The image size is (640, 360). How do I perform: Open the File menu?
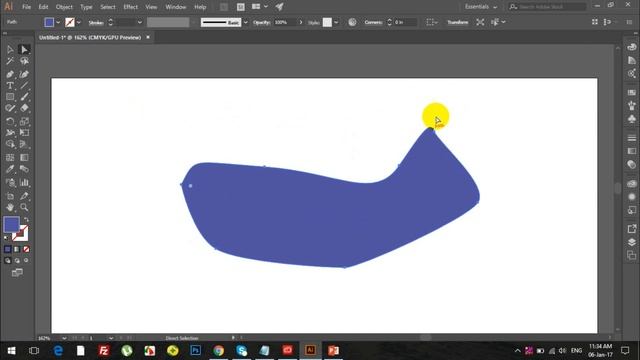[x=27, y=7]
